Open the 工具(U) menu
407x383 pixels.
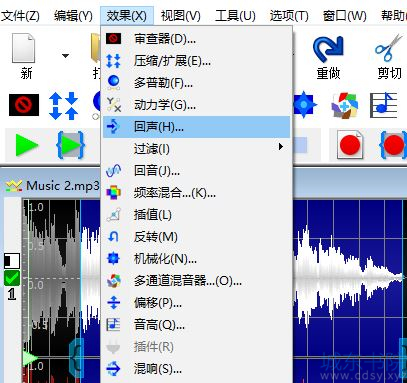[x=235, y=16]
